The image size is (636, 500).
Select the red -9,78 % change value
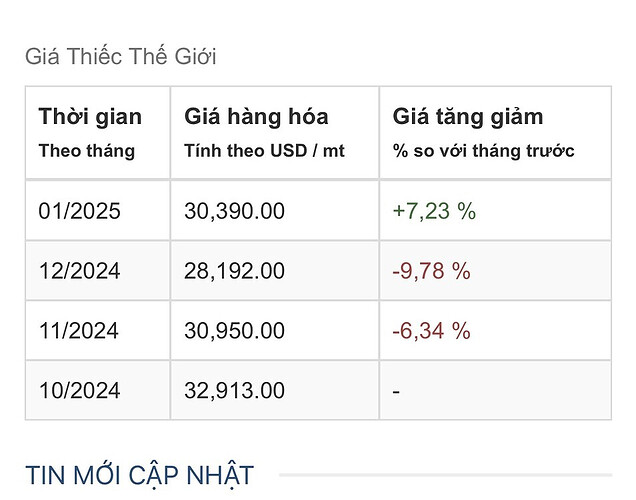(432, 270)
